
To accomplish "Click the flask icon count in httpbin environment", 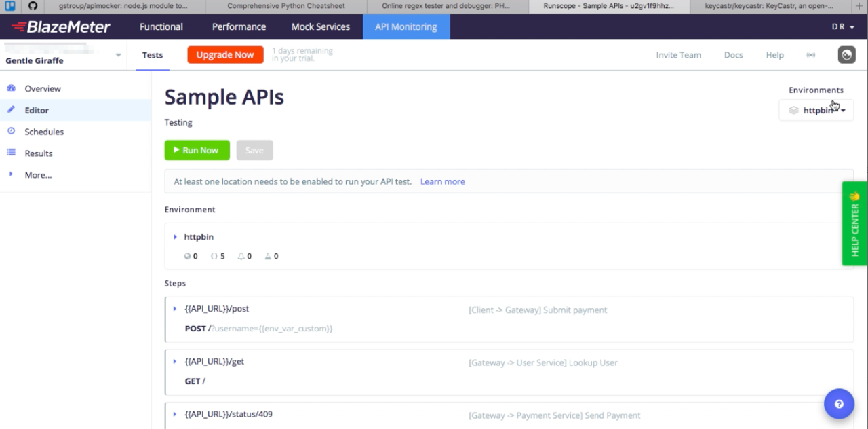I will pyautogui.click(x=271, y=256).
